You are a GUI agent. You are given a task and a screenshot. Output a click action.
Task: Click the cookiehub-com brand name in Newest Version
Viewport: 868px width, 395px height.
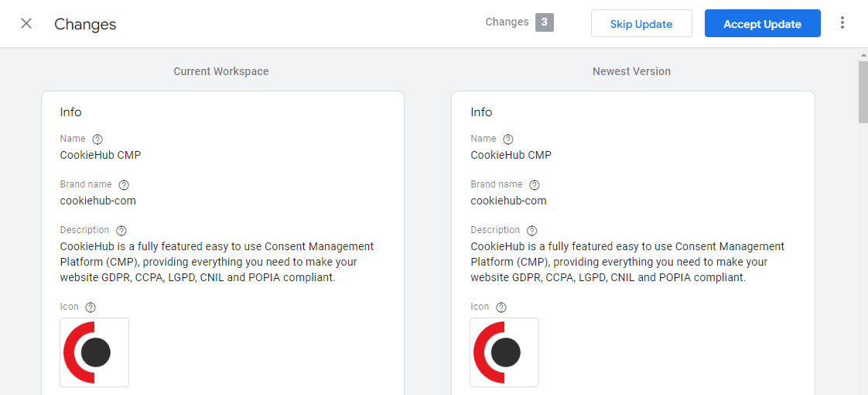point(508,201)
